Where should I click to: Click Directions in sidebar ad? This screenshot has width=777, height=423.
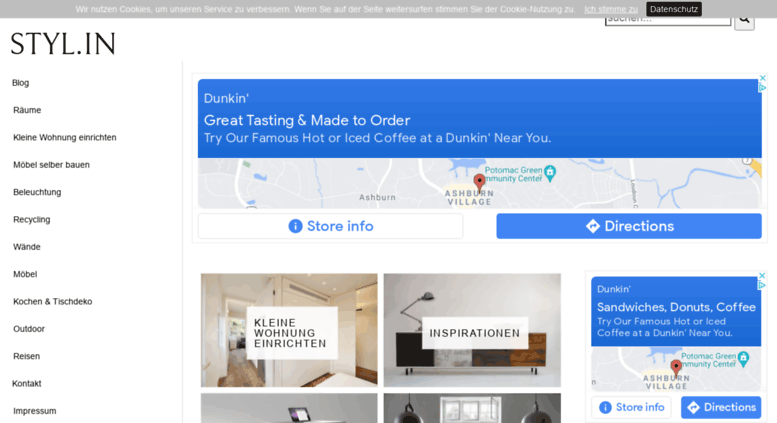point(721,407)
